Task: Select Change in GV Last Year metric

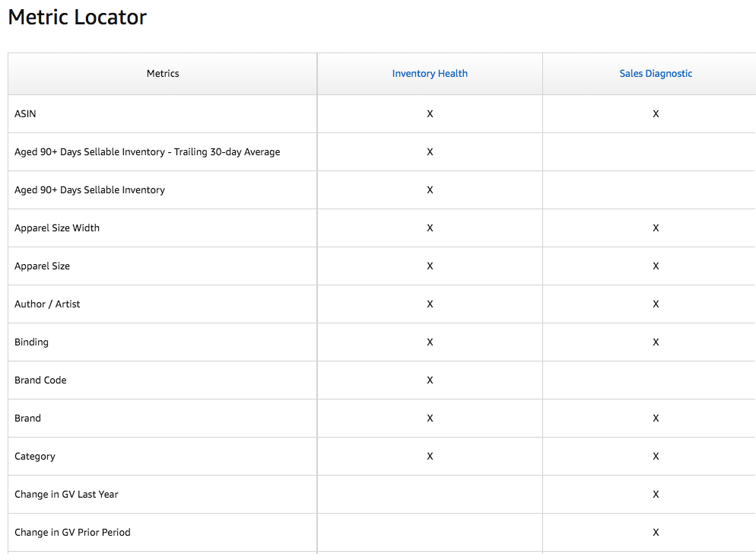Action: pos(66,494)
